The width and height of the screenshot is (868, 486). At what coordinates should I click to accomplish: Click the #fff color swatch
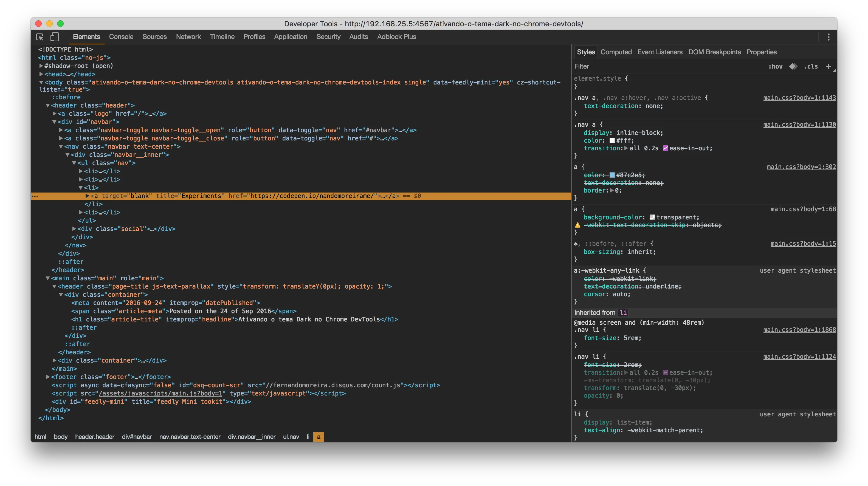coord(612,140)
